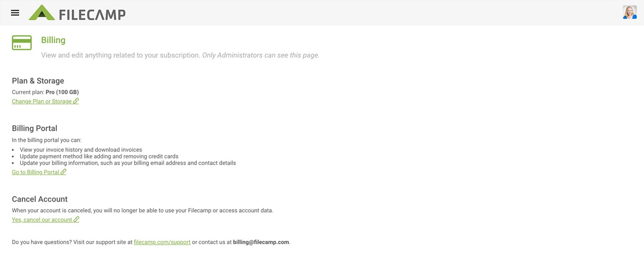Image resolution: width=644 pixels, height=260 pixels.
Task: Click 'View your invoice history' bullet item
Action: pos(81,150)
